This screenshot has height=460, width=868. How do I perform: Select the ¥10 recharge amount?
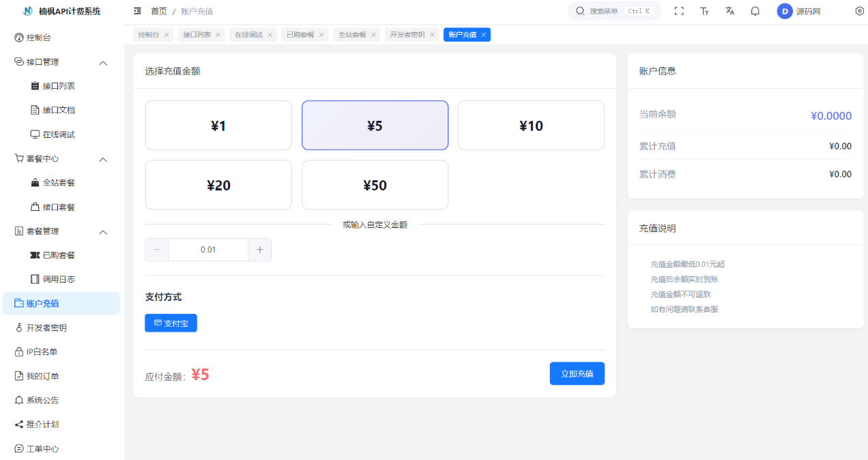coord(531,126)
